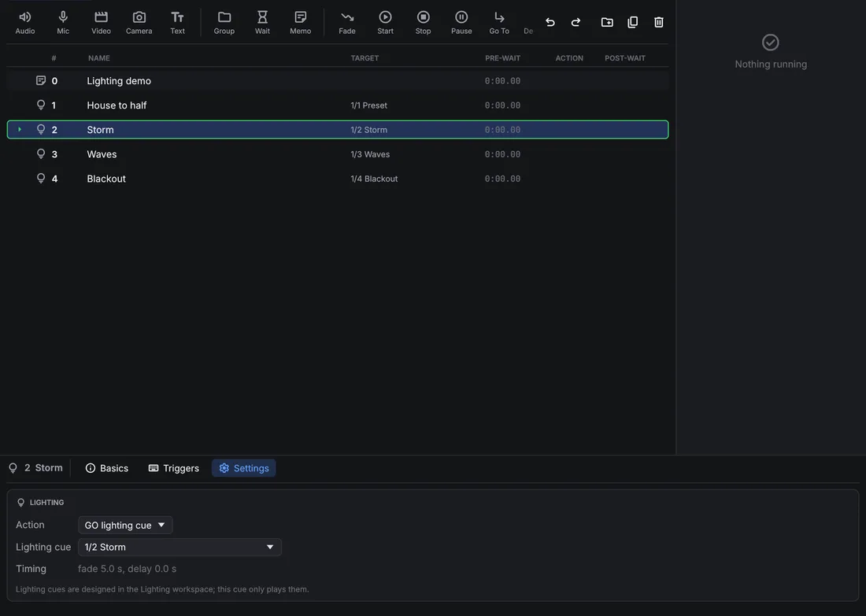Add a Go To cue

(x=499, y=23)
